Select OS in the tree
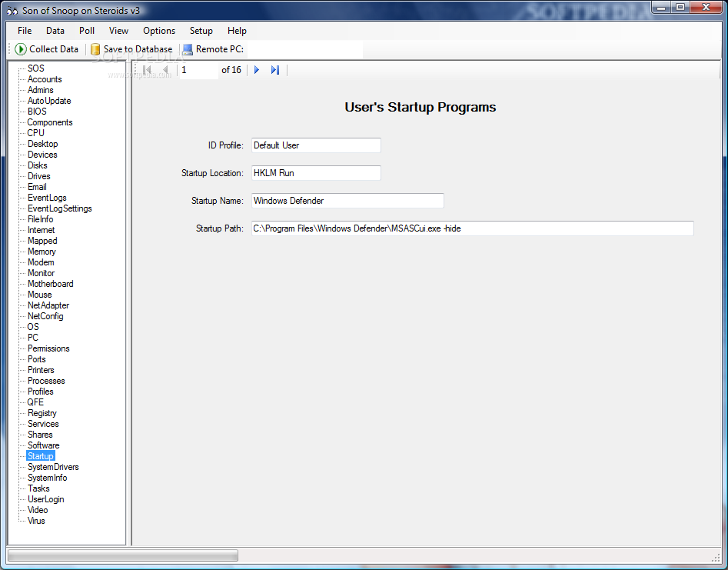This screenshot has height=570, width=728. point(33,327)
